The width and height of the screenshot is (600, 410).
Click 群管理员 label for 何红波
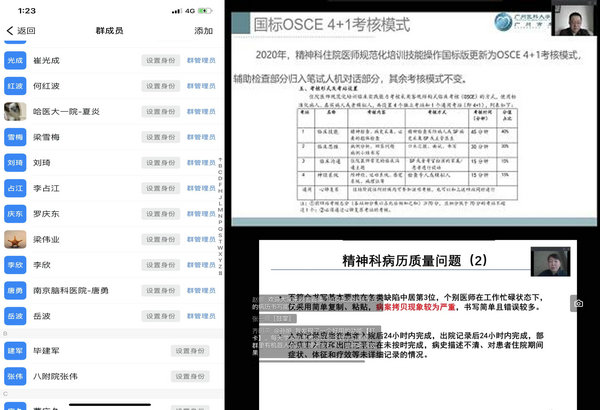(x=200, y=86)
